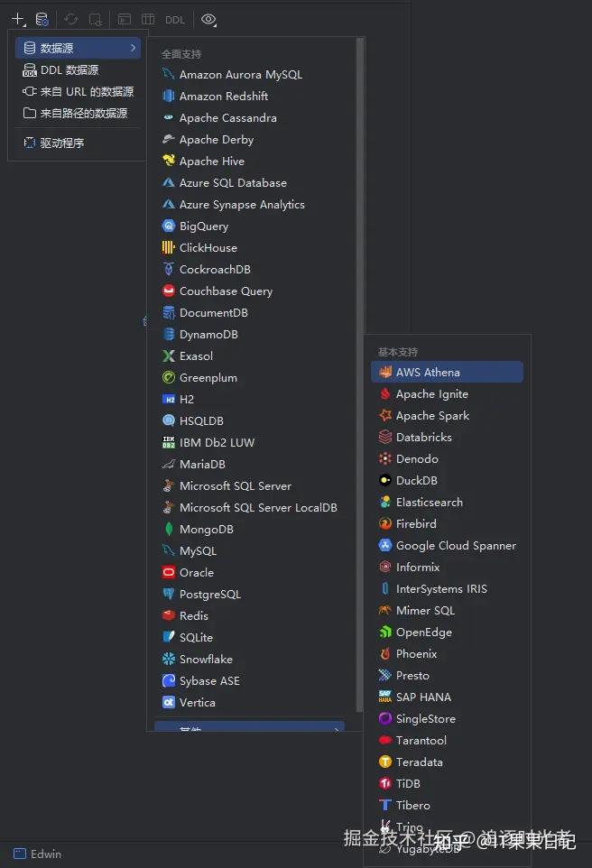Click the Apache Ignite flame icon
The image size is (592, 868).
384,393
